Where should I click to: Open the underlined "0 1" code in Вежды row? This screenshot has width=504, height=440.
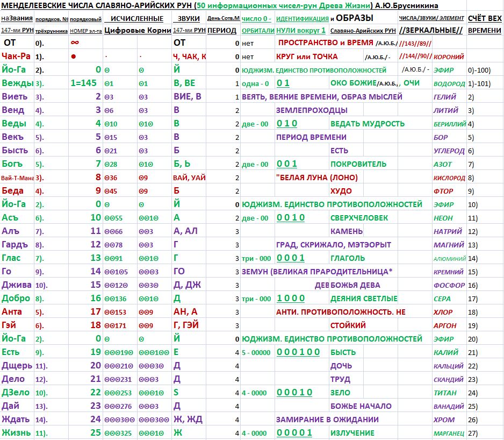pyautogui.click(x=283, y=83)
